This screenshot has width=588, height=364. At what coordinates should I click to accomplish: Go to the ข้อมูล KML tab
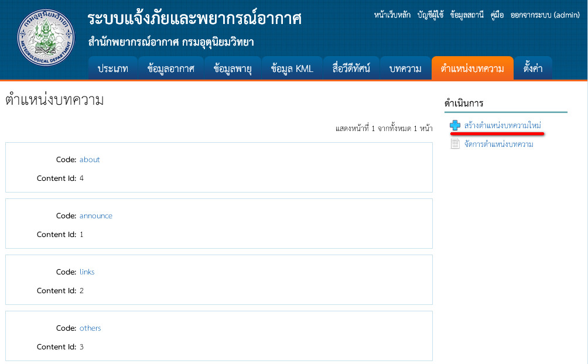[292, 68]
